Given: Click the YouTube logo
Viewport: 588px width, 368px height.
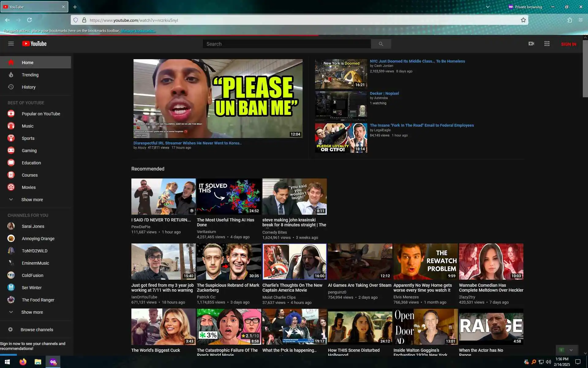Looking at the screenshot, I should [x=34, y=44].
